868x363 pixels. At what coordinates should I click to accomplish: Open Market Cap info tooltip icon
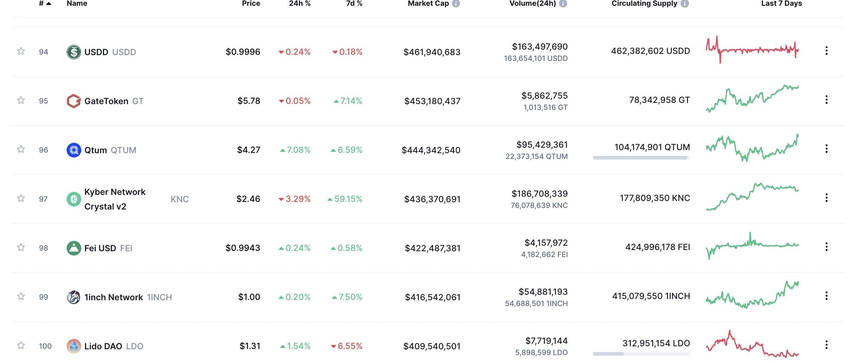click(x=456, y=4)
